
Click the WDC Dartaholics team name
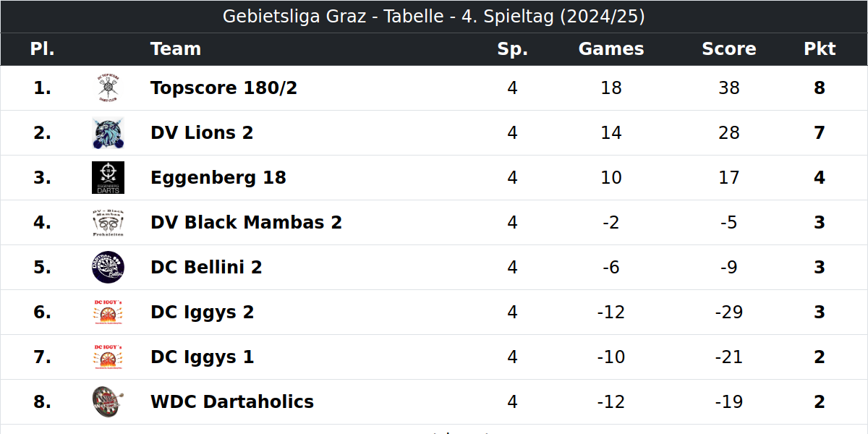[x=232, y=402]
